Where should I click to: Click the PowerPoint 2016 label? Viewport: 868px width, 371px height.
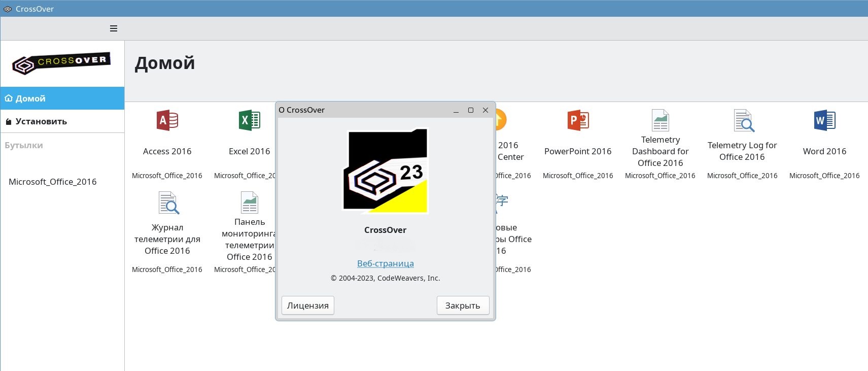pyautogui.click(x=578, y=151)
